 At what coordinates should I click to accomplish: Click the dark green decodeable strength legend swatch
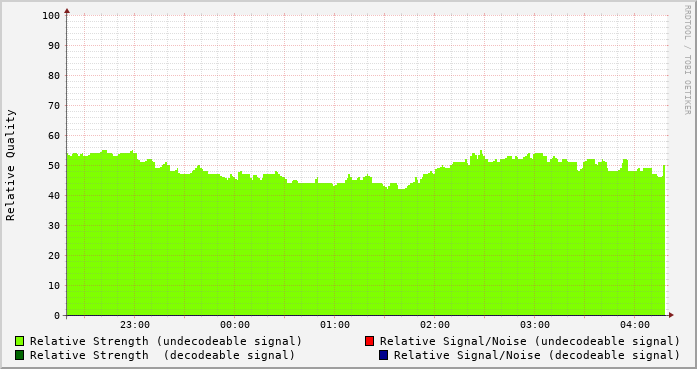tap(20, 355)
